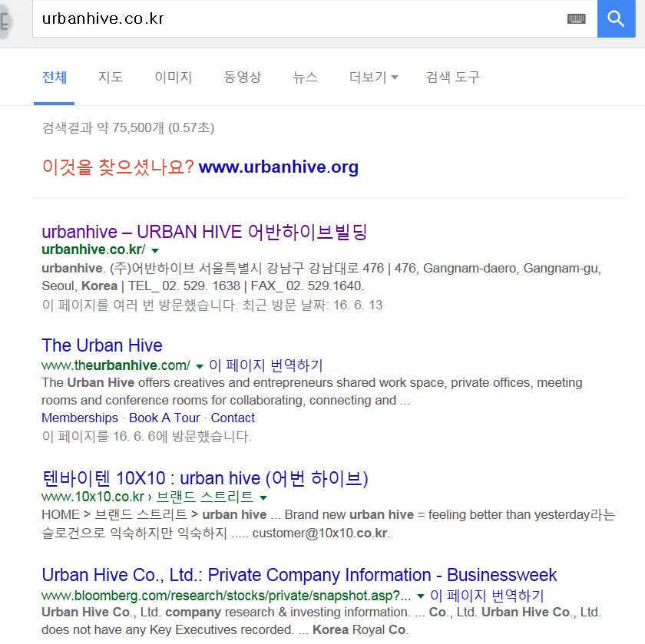Click the www.urbanhive.org suggestion link

click(x=279, y=167)
